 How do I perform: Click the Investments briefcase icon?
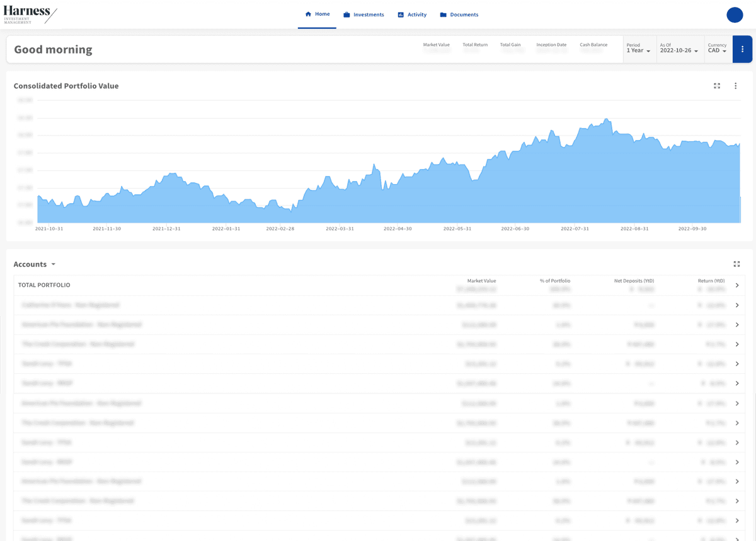pos(346,15)
